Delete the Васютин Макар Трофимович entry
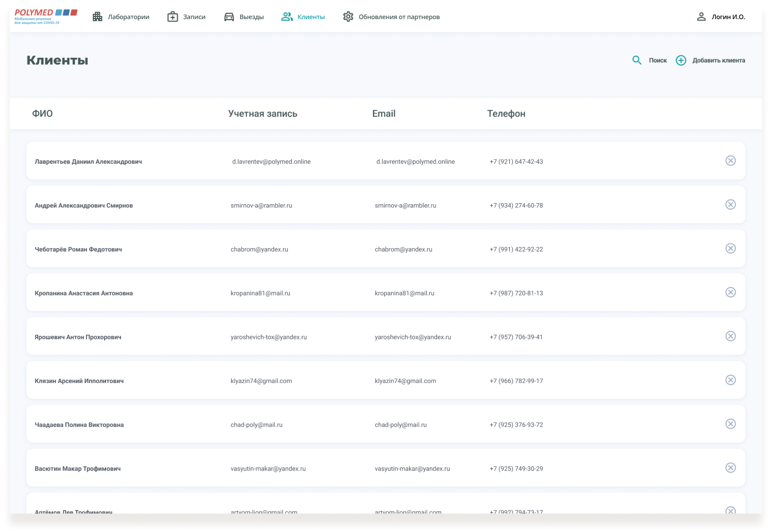 tap(730, 467)
